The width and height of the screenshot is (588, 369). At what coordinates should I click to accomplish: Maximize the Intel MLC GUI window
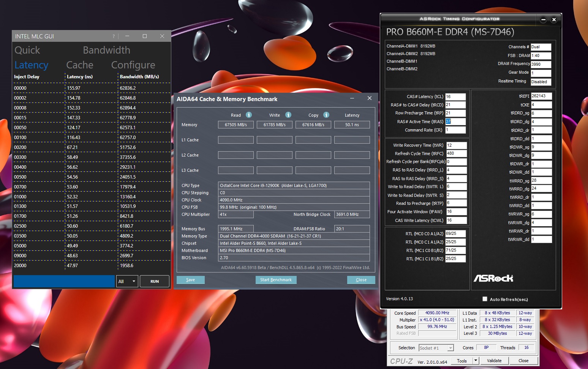(145, 36)
